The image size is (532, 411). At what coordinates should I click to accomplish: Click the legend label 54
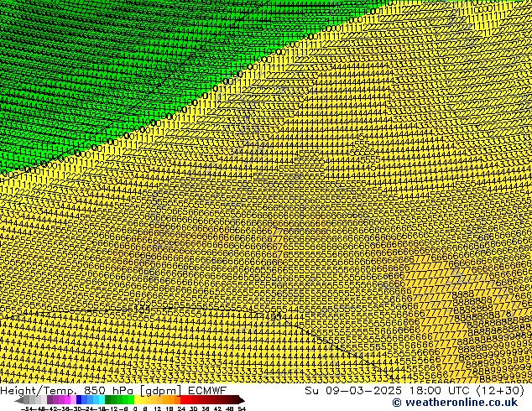[242, 408]
